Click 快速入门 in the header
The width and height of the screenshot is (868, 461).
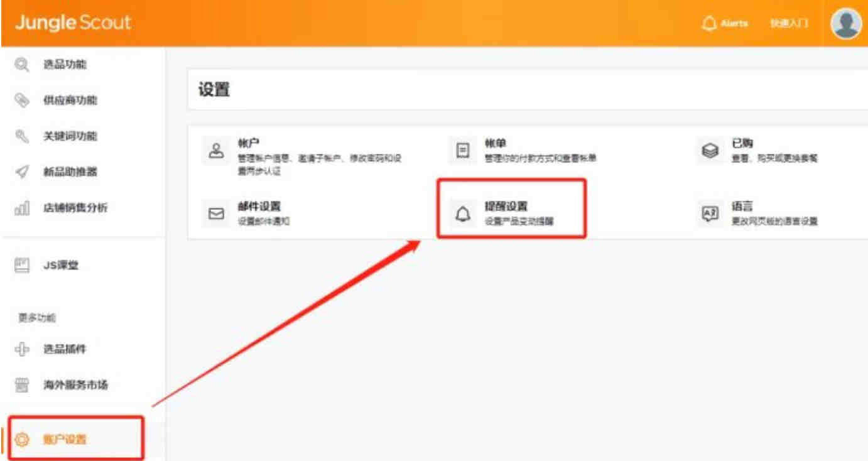pos(789,24)
